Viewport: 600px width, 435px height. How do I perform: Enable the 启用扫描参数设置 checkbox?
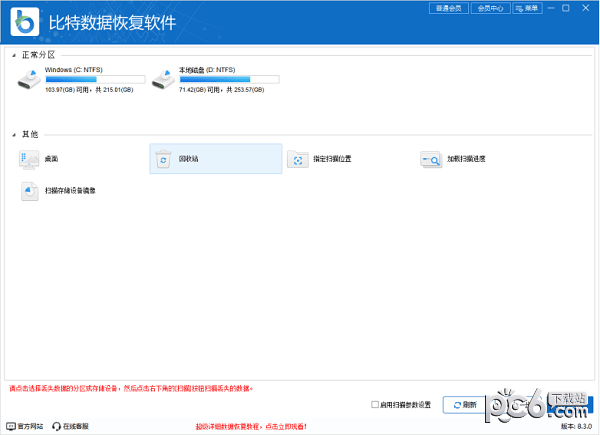375,404
